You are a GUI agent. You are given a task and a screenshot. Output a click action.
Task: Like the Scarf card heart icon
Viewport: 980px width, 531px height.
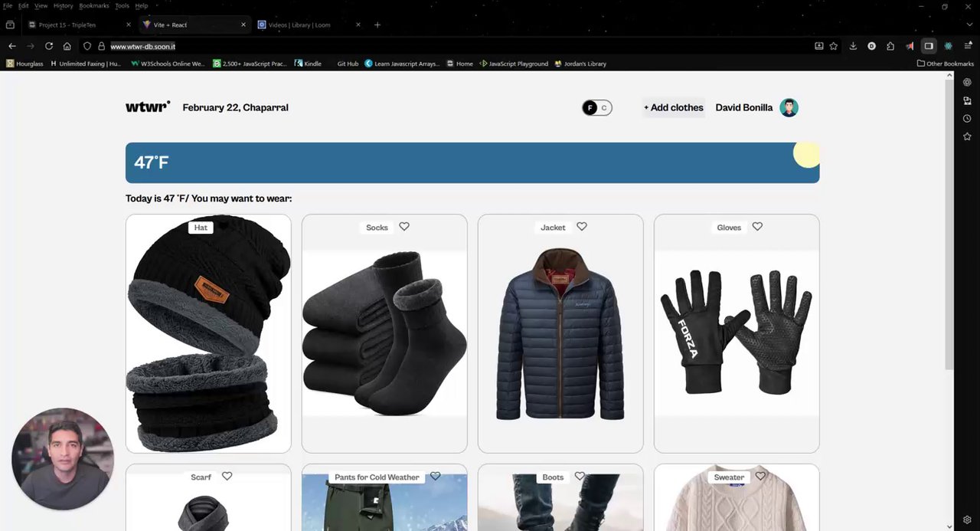pos(227,476)
